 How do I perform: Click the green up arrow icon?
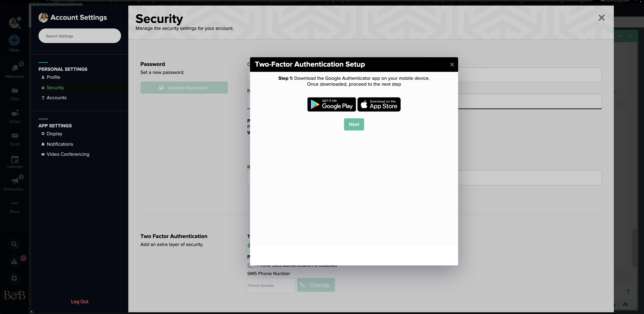tap(628, 291)
